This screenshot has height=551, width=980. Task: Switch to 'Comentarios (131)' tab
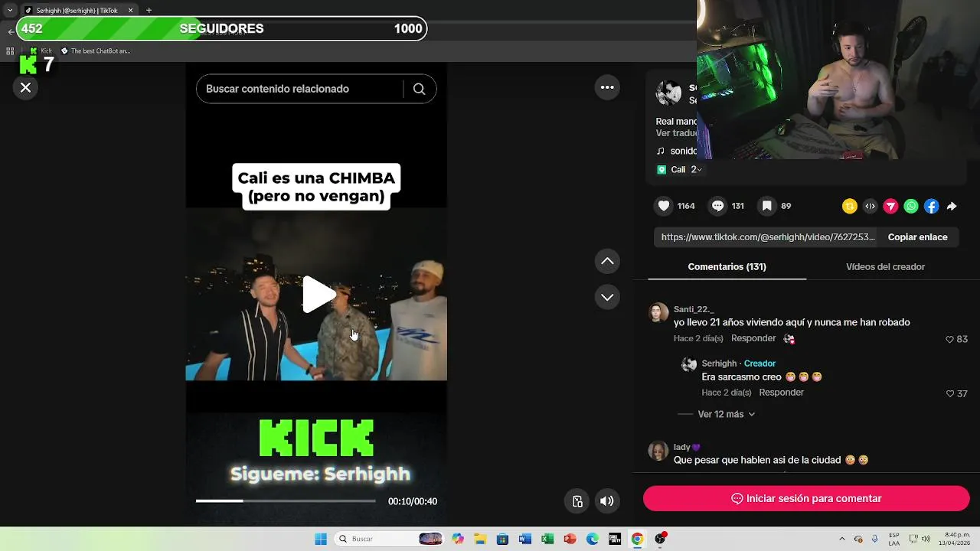(x=727, y=267)
